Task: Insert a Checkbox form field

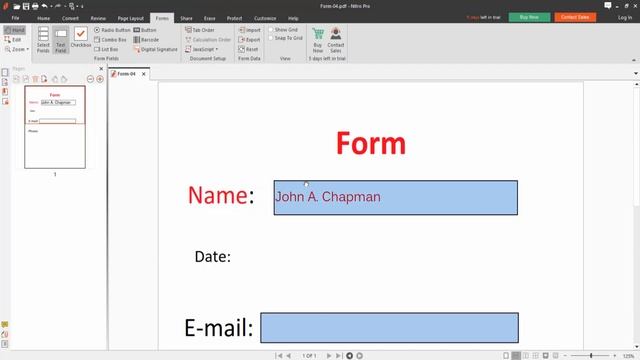Action: click(81, 37)
